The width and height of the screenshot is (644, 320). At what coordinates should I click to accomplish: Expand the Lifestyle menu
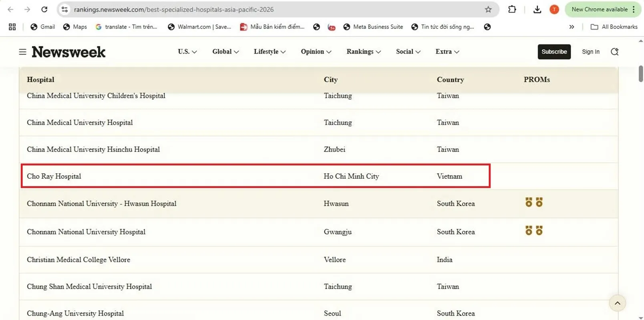coord(270,52)
